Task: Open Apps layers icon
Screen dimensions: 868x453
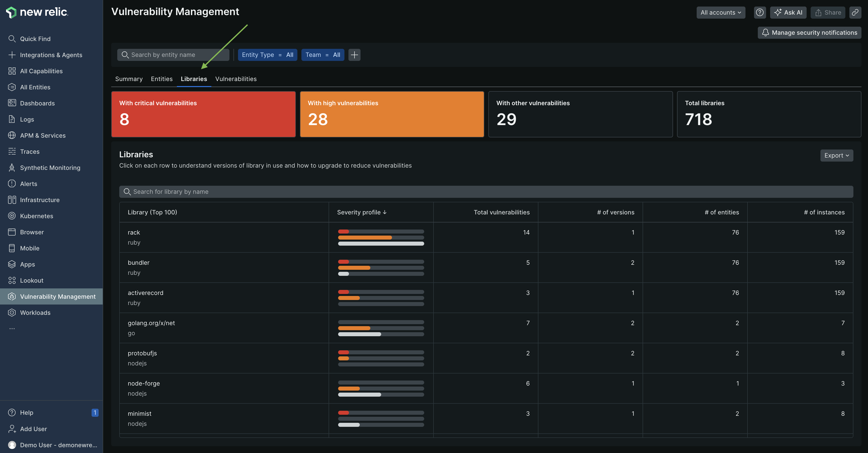Action: click(x=12, y=264)
